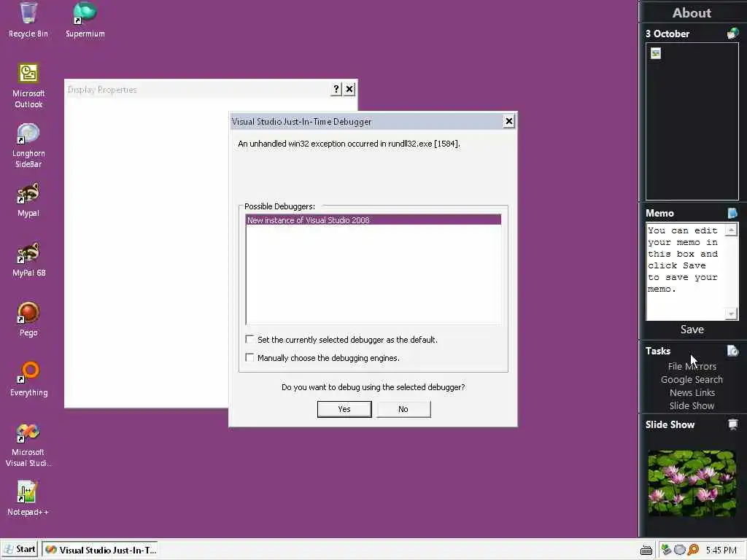Open Microsoft Visual Studio desktop shortcut
Image resolution: width=747 pixels, height=560 pixels.
[28, 446]
